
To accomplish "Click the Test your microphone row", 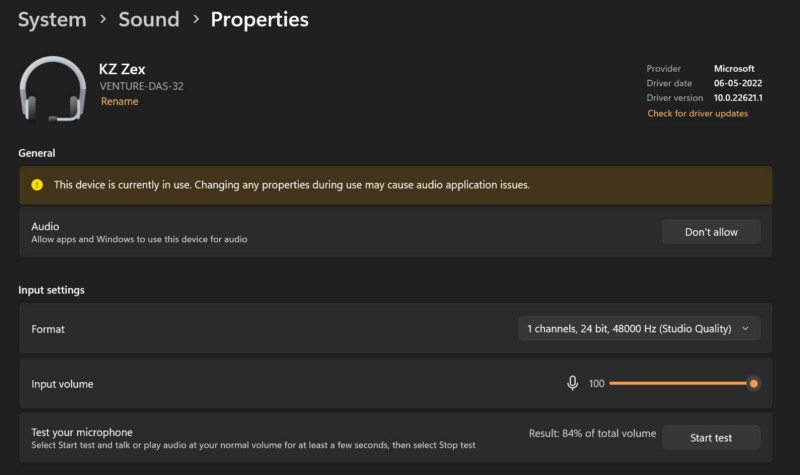I will tap(250, 438).
